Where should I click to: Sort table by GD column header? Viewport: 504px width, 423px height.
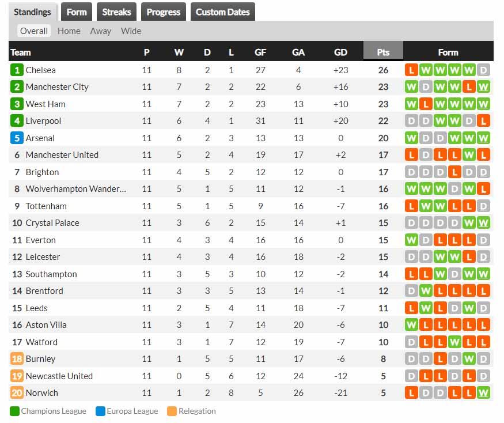pyautogui.click(x=341, y=52)
